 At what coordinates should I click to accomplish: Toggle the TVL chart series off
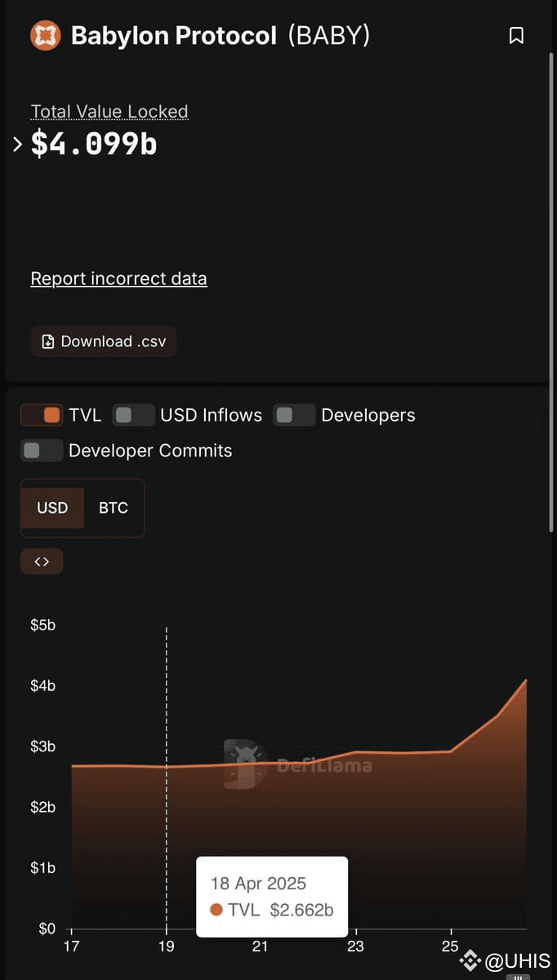tap(42, 415)
